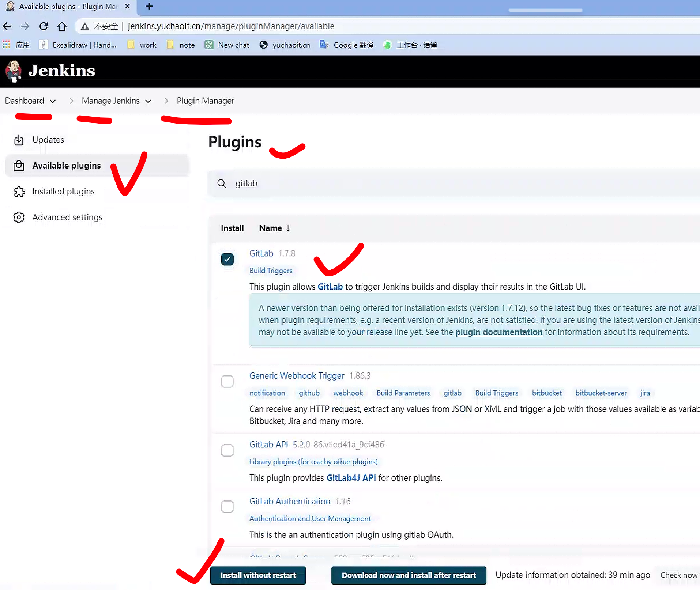Click the browser reload icon
Screen dimensions: 700x590
pyautogui.click(x=44, y=26)
